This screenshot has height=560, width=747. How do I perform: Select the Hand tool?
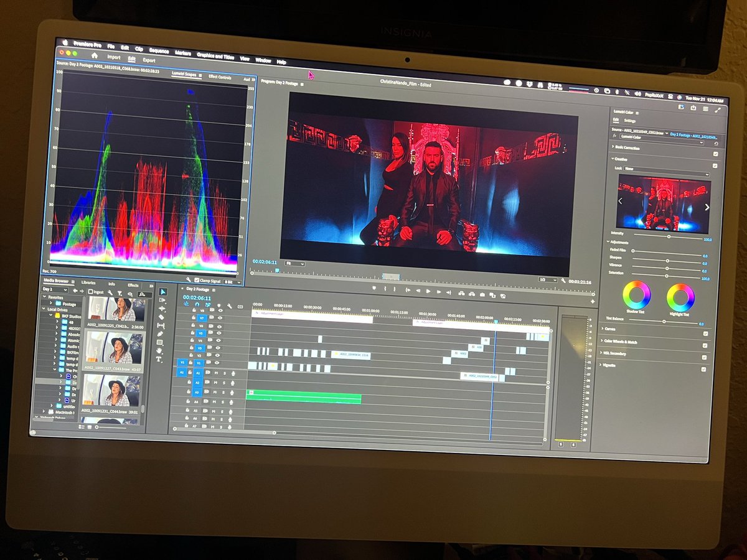[x=159, y=350]
